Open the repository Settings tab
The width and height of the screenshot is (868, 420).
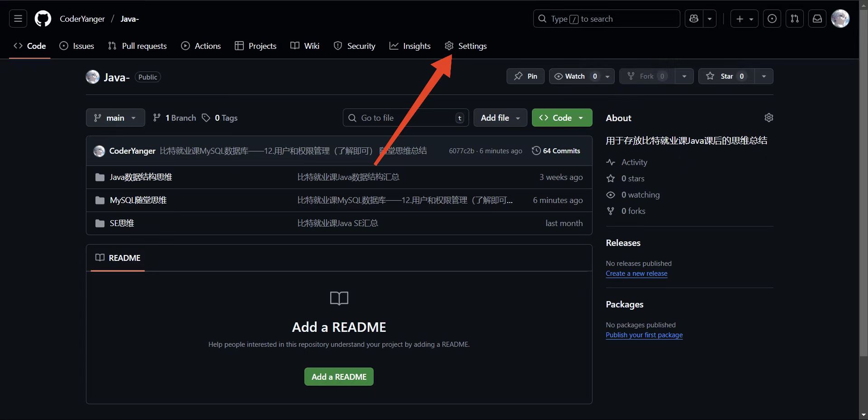[466, 46]
